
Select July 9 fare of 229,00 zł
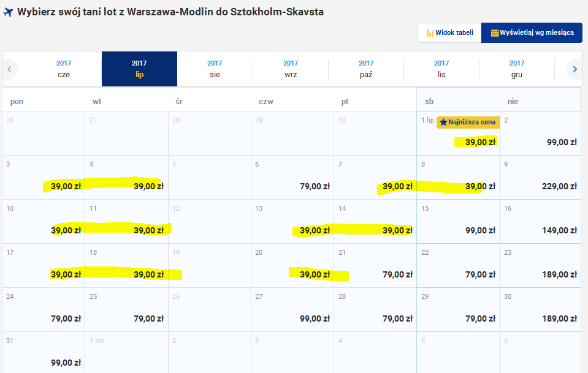(x=540, y=178)
